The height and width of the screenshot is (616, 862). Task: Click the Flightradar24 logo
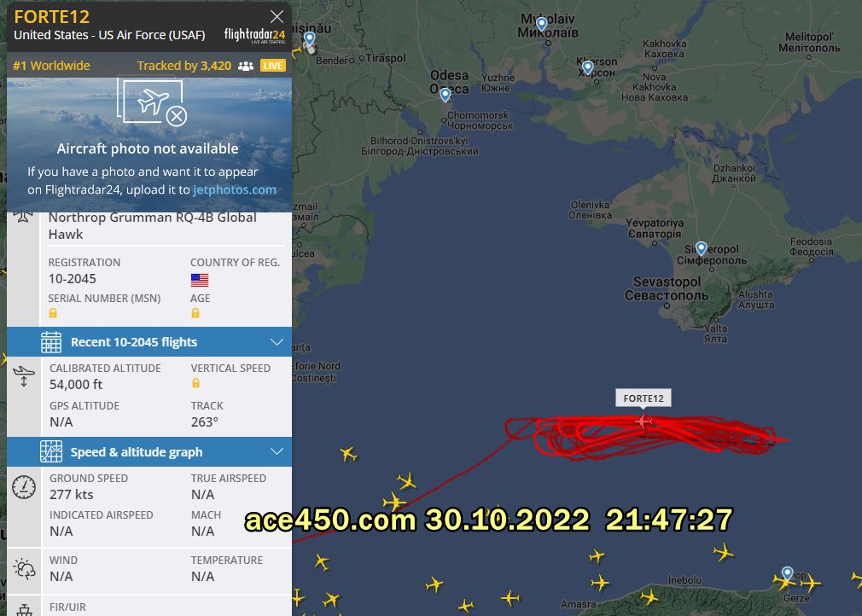click(254, 35)
